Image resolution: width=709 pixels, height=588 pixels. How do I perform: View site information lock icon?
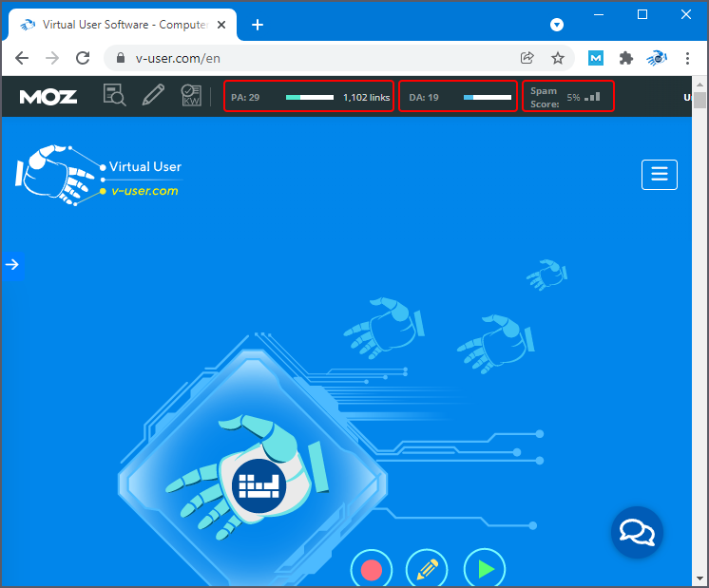point(121,58)
